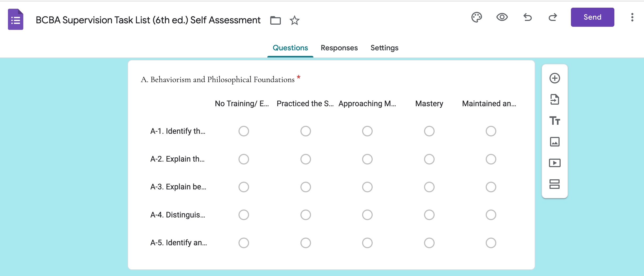644x276 pixels.
Task: Insert an image using the image icon
Action: tap(555, 142)
